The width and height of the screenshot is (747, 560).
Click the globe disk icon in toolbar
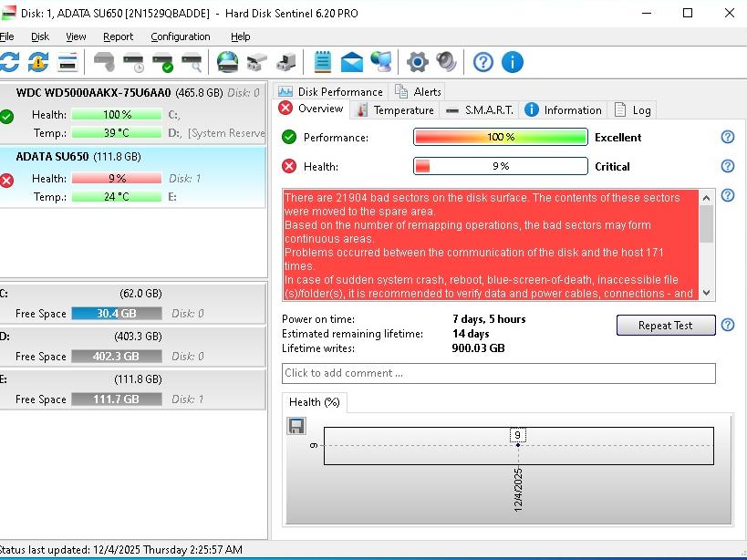tap(227, 62)
